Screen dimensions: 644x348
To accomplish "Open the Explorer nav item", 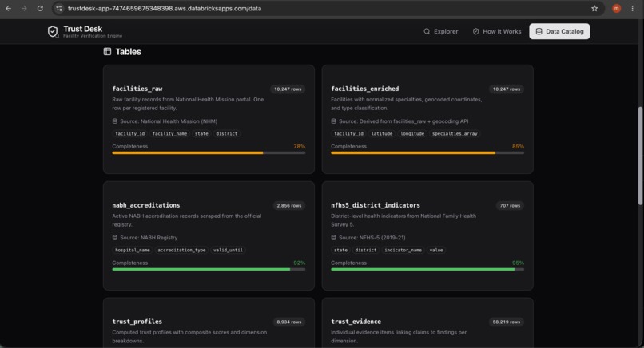I will (441, 31).
